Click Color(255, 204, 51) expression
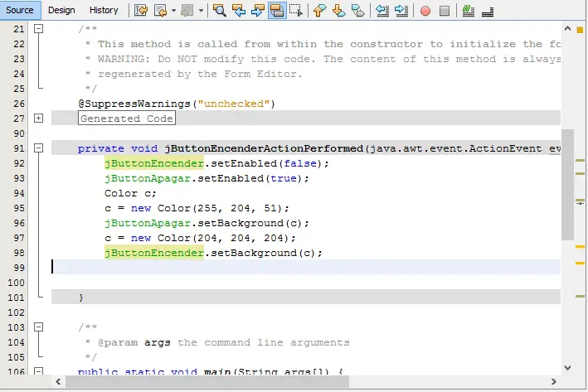This screenshot has width=588, height=392. 220,208
